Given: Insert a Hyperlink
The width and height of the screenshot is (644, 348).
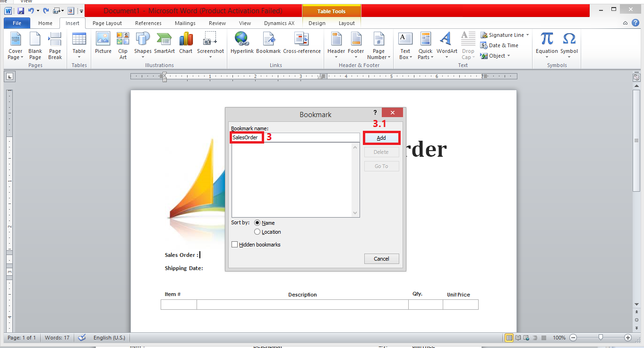Looking at the screenshot, I should (x=242, y=43).
